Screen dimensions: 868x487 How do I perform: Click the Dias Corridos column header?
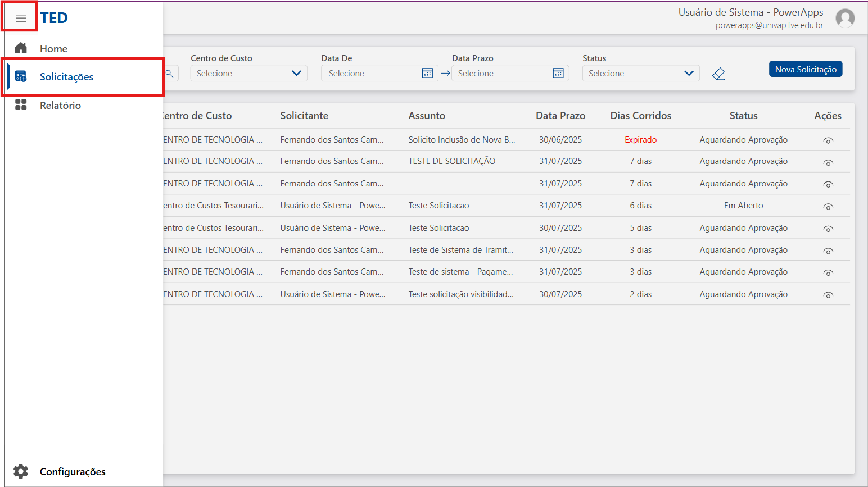click(x=640, y=116)
